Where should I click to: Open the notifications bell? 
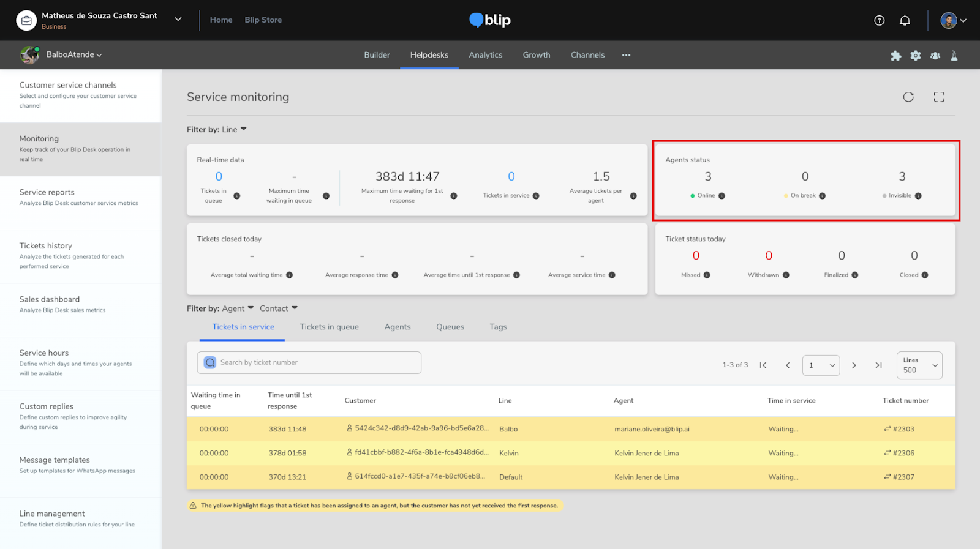click(x=905, y=20)
